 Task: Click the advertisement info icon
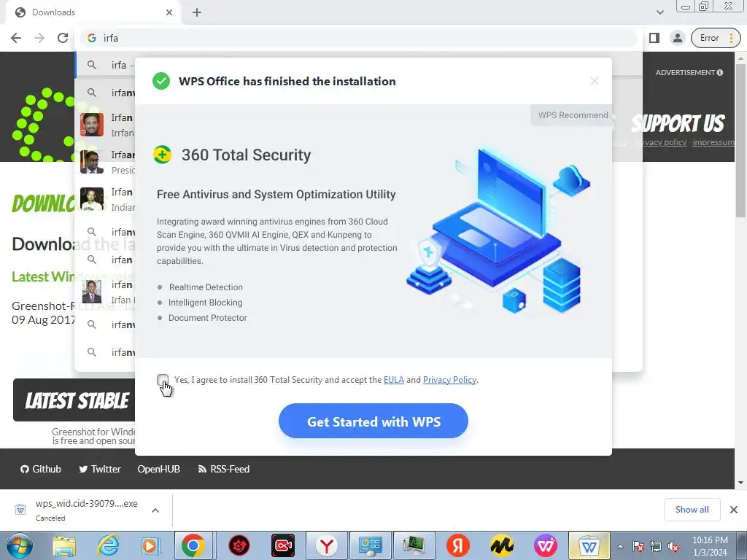click(720, 72)
